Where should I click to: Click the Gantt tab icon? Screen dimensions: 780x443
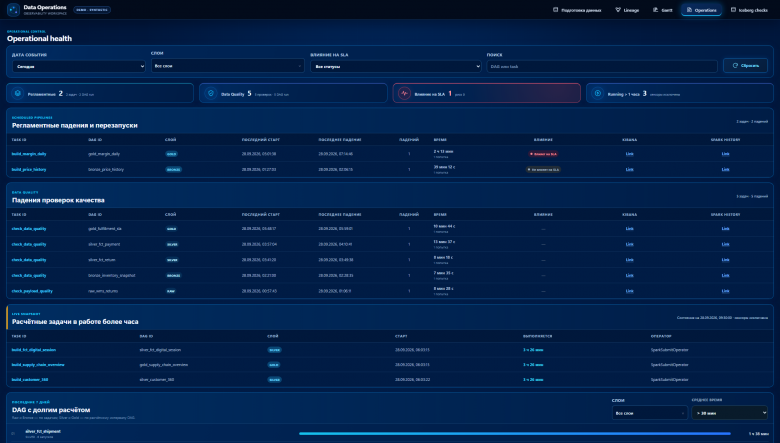655,10
